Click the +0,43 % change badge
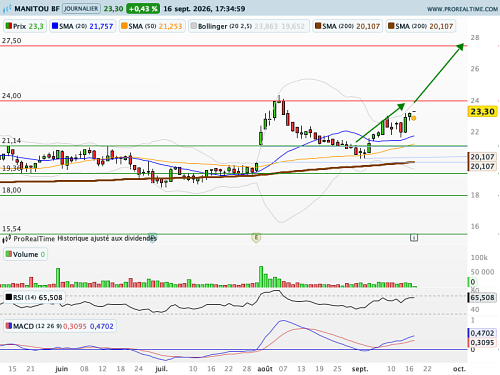 143,9
